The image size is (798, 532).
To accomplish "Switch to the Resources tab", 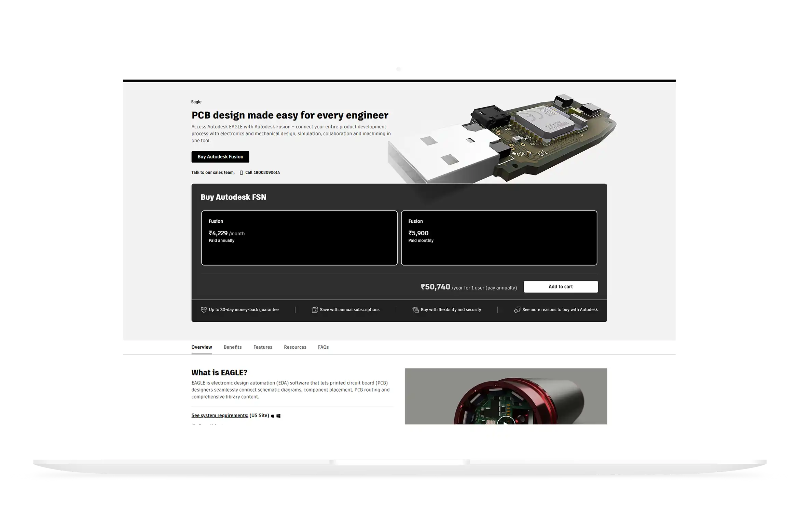I will [x=295, y=347].
